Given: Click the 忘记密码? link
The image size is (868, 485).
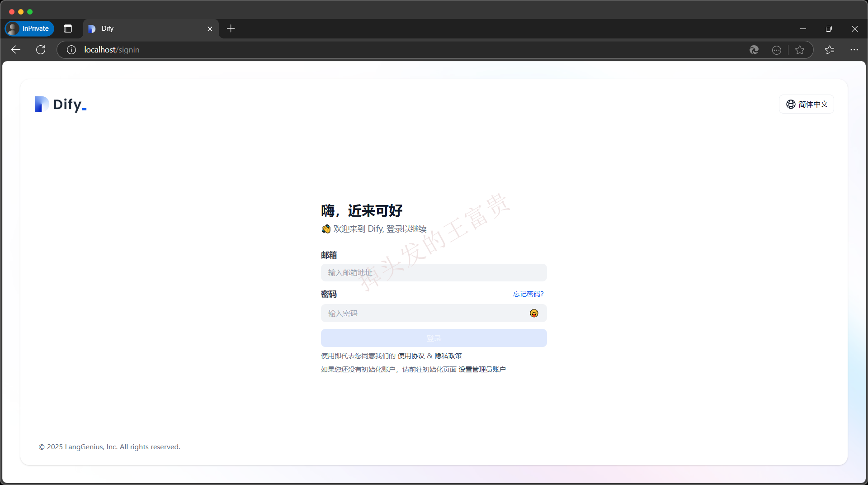Looking at the screenshot, I should point(528,294).
